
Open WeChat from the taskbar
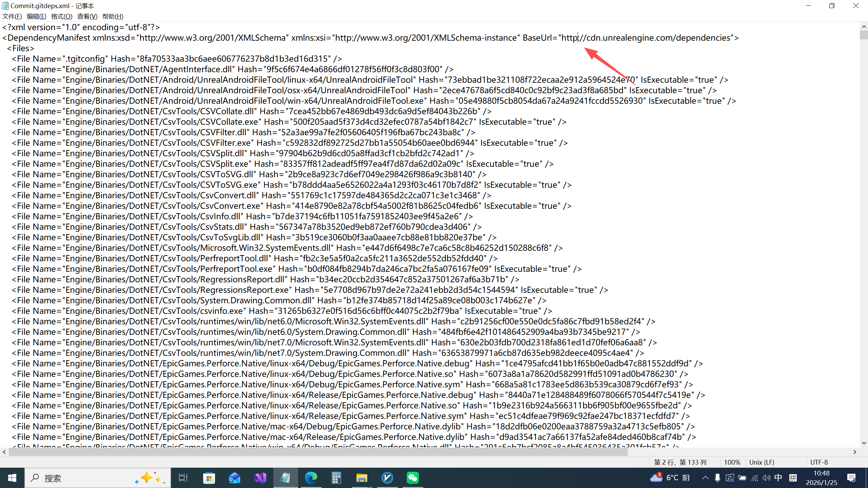pos(413,478)
